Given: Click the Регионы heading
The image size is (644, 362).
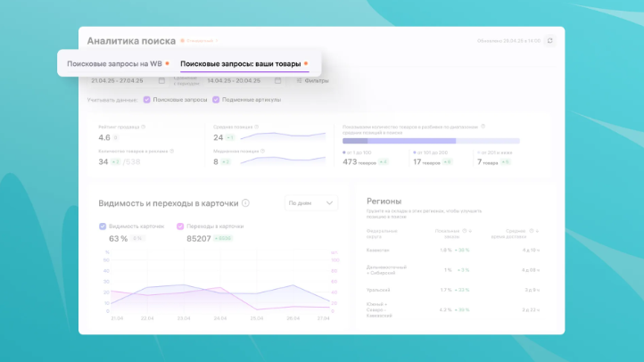Looking at the screenshot, I should pyautogui.click(x=384, y=202).
